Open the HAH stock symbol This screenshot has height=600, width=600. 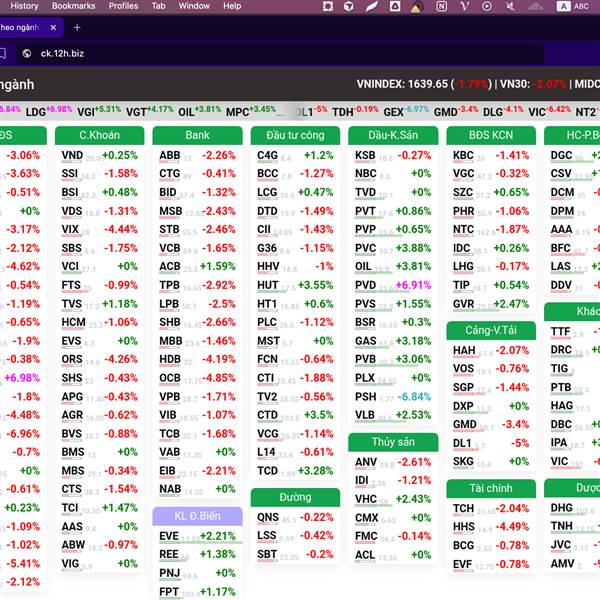point(464,351)
